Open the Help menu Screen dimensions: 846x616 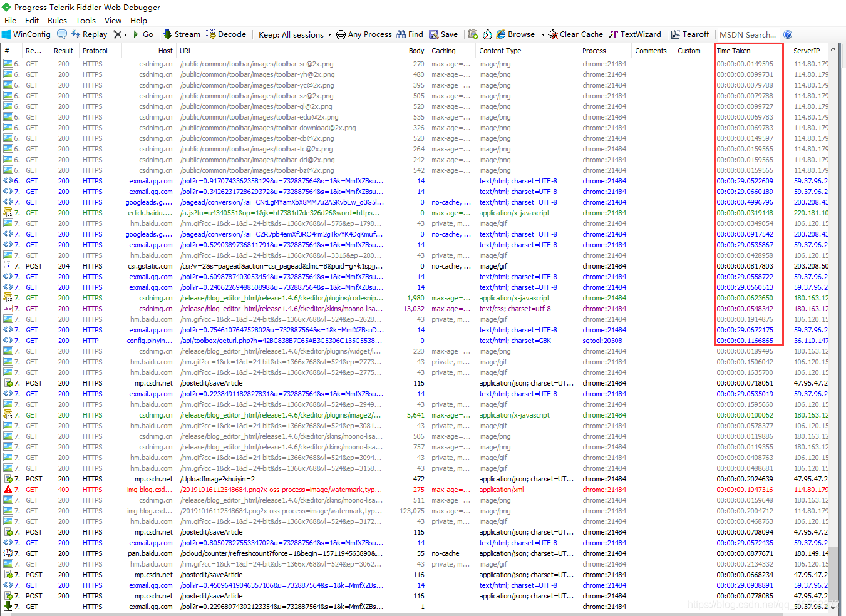(138, 20)
